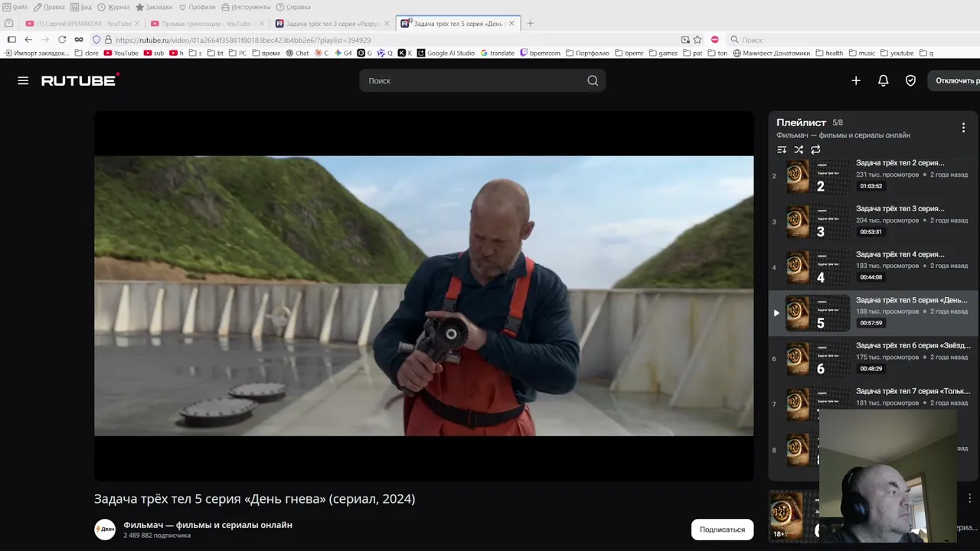
Task: Open playlist author link under Плейлист title
Action: point(843,135)
